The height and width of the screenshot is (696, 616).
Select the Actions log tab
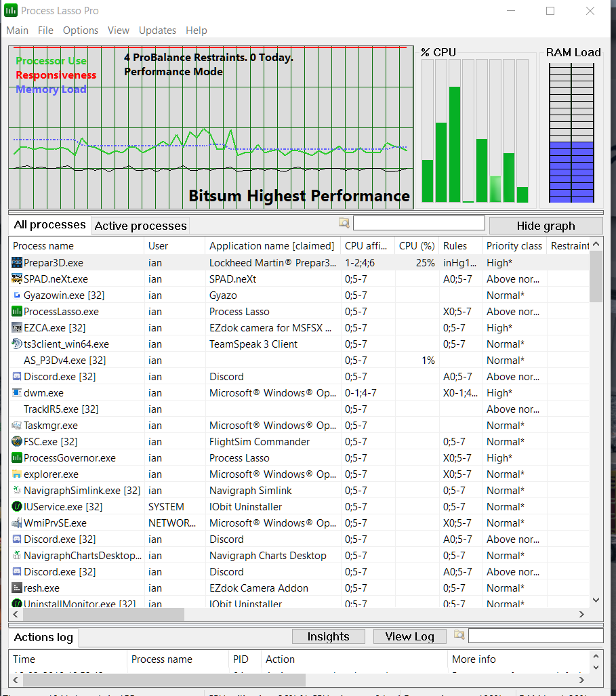tap(43, 638)
